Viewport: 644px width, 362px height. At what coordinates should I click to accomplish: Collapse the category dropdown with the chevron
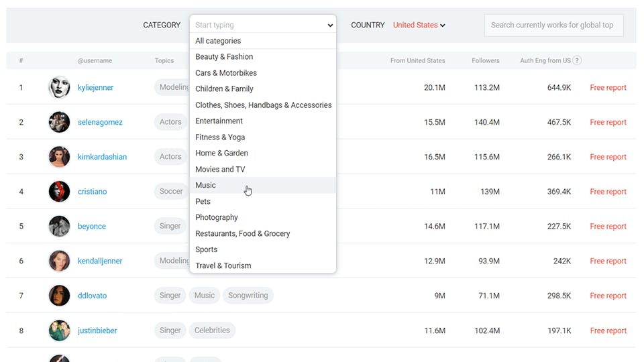point(330,25)
